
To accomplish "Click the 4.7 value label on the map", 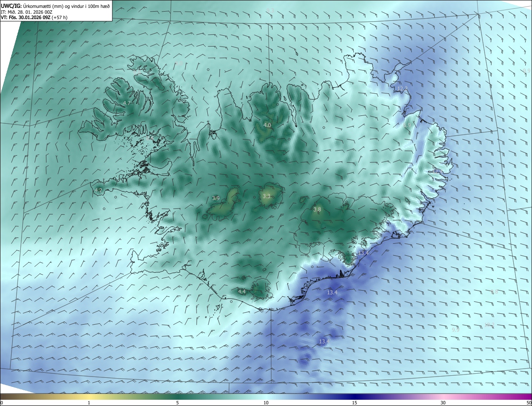I will 127,103.
